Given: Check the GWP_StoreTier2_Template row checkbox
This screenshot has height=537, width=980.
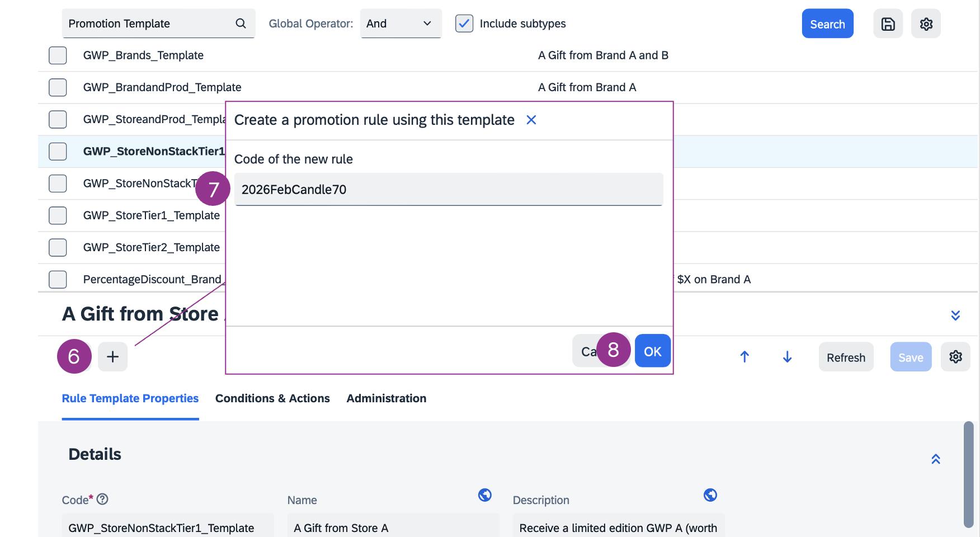Looking at the screenshot, I should click(58, 247).
